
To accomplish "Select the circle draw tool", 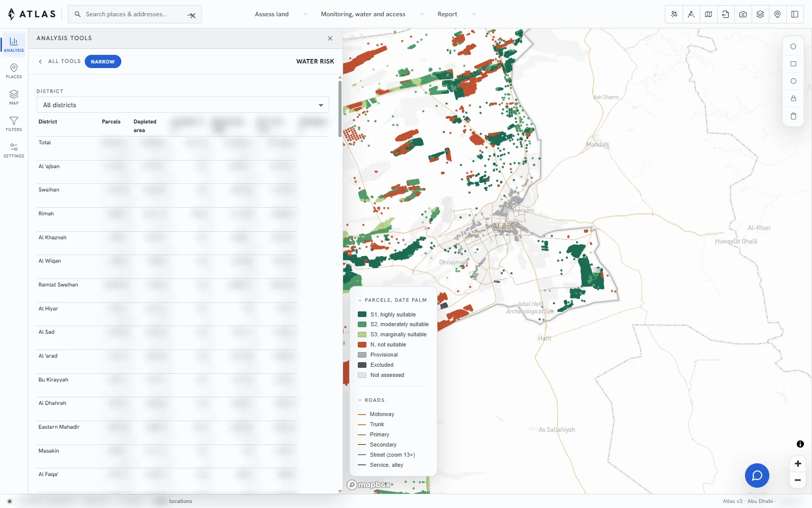I will tap(793, 81).
